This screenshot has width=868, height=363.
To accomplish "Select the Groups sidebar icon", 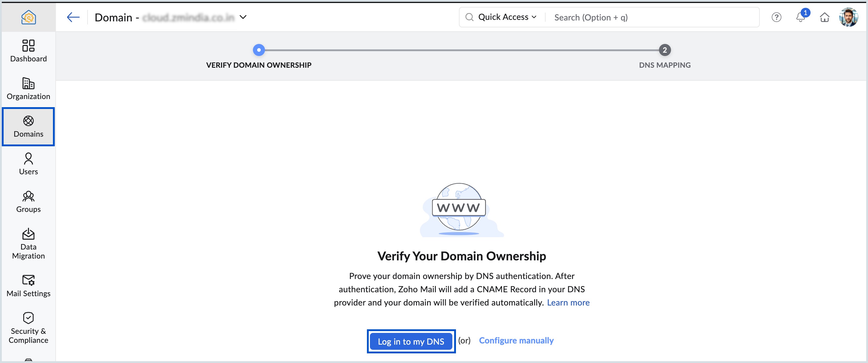I will click(28, 202).
